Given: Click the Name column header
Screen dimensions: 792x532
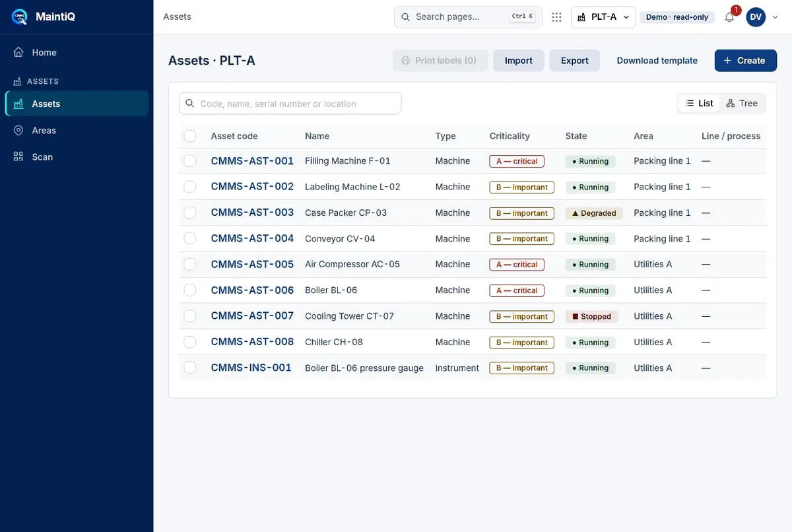Looking at the screenshot, I should (317, 136).
